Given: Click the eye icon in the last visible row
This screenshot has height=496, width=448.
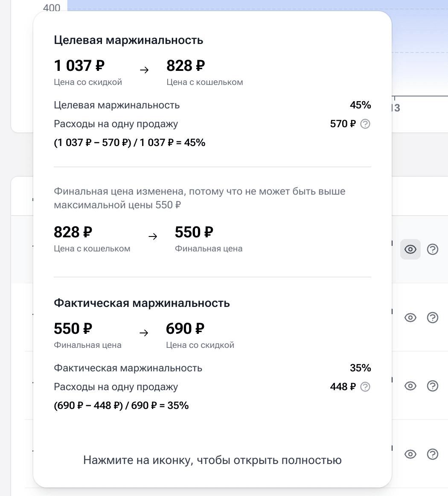Looking at the screenshot, I should click(x=410, y=454).
